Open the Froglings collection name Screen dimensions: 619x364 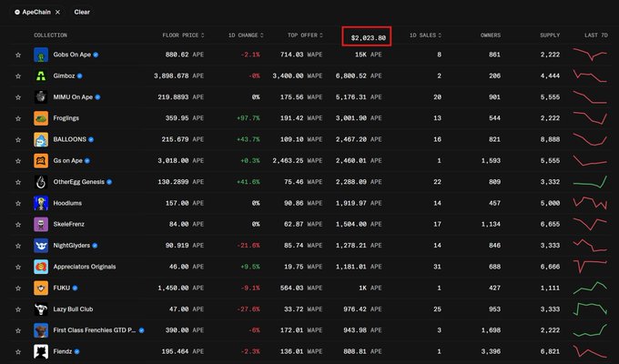(66, 118)
